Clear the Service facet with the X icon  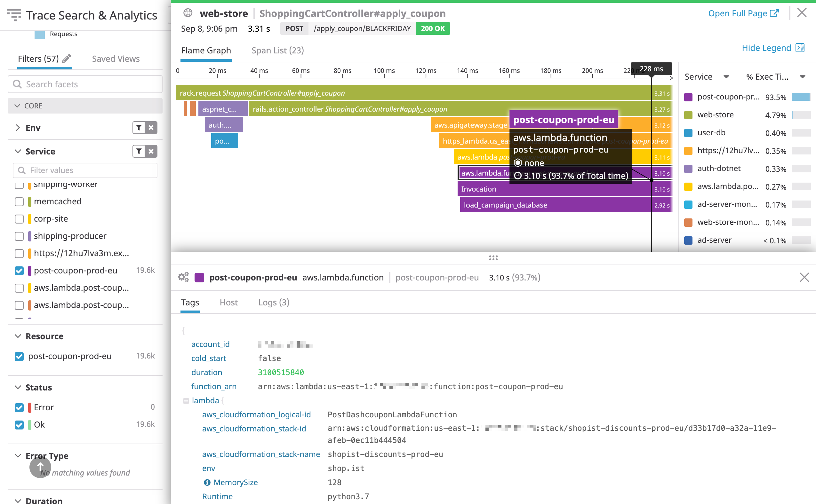click(x=151, y=151)
